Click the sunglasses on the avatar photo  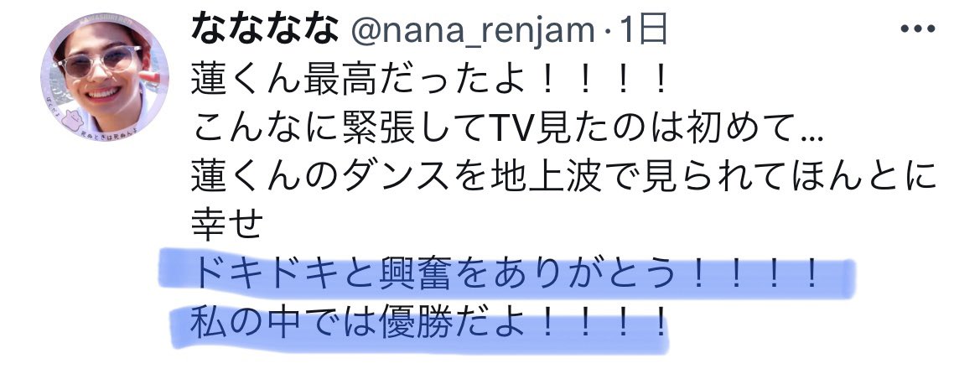pyautogui.click(x=100, y=60)
